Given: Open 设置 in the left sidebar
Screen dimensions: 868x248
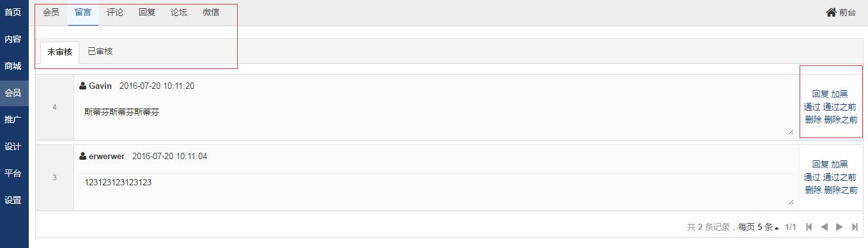Looking at the screenshot, I should tap(13, 200).
